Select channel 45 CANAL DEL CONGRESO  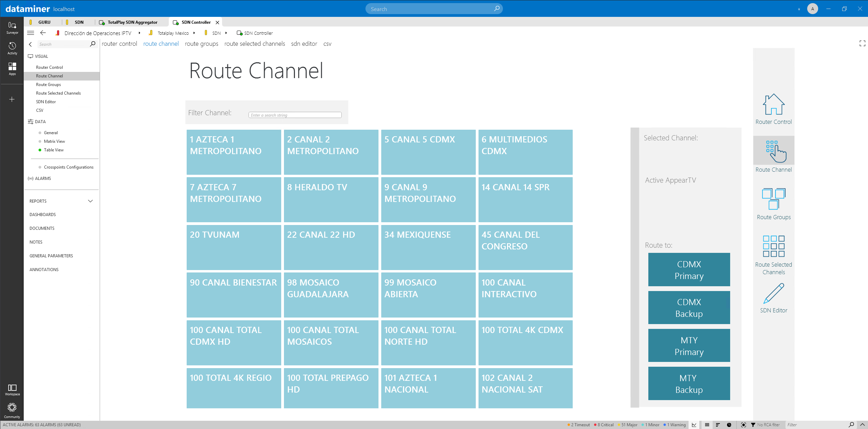click(x=526, y=247)
